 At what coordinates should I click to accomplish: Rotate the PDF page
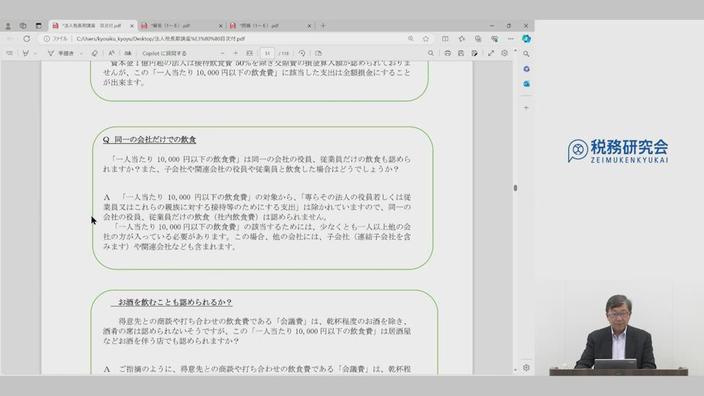click(302, 53)
